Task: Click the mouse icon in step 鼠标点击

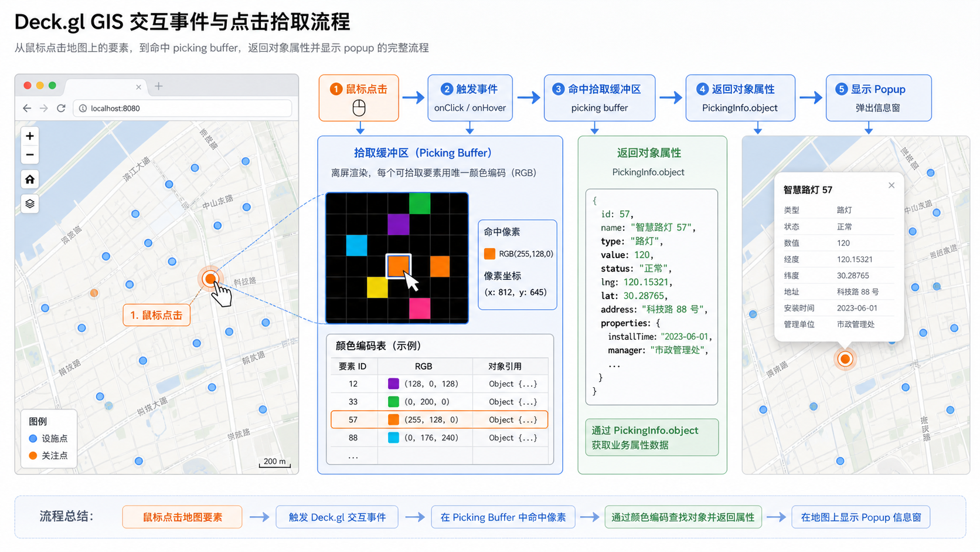Action: click(359, 107)
